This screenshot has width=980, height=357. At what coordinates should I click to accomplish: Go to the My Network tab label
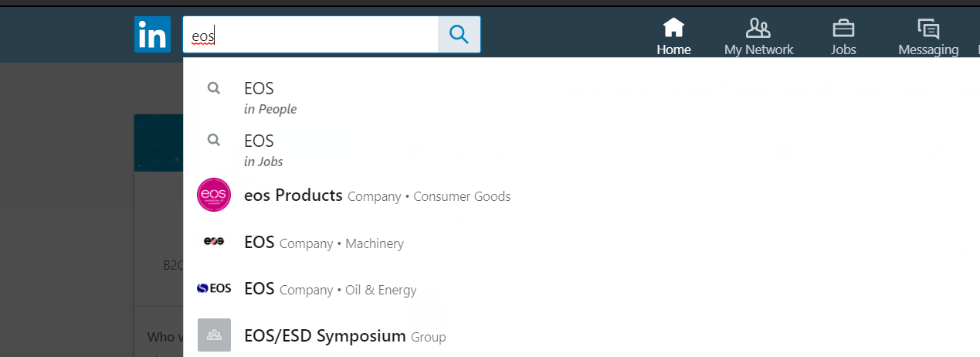[x=758, y=50]
